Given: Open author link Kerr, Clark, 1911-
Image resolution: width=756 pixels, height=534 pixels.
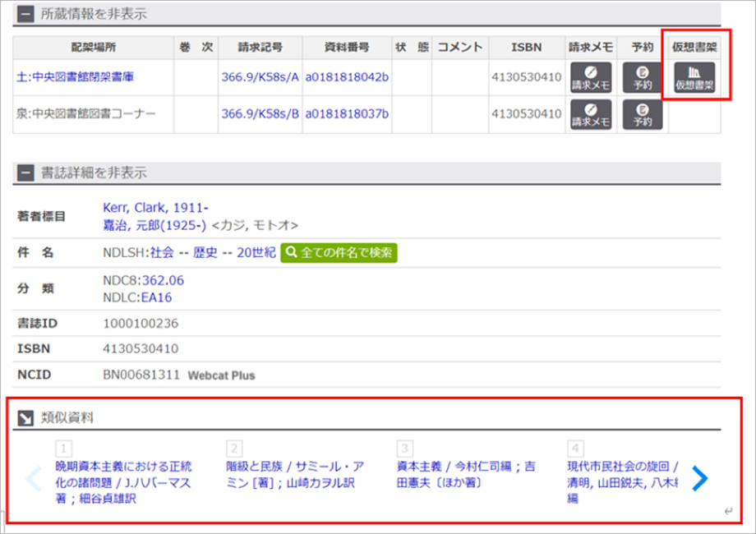Looking at the screenshot, I should click(155, 208).
